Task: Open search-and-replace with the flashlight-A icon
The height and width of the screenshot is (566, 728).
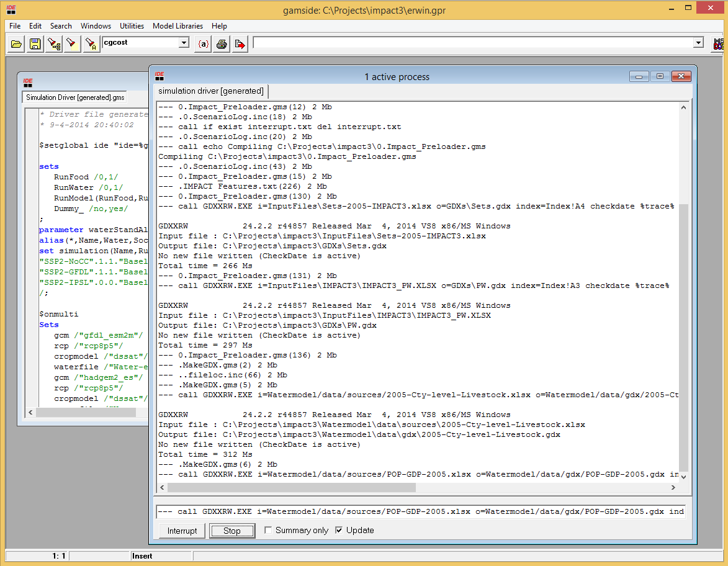Action: [x=91, y=43]
